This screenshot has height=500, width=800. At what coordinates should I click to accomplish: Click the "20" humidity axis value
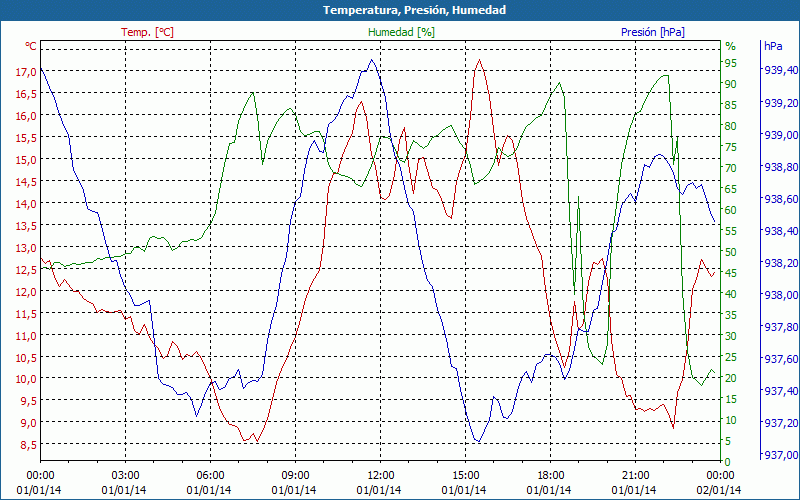731,378
